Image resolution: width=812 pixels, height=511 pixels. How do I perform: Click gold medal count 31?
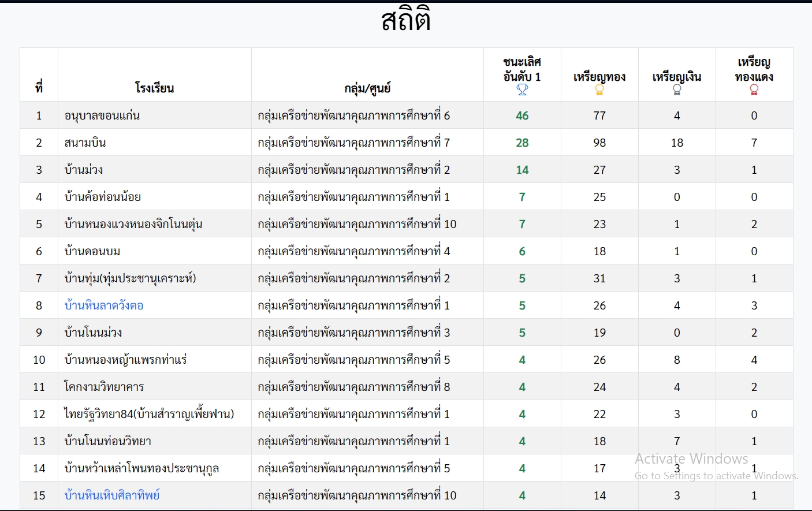pyautogui.click(x=599, y=278)
